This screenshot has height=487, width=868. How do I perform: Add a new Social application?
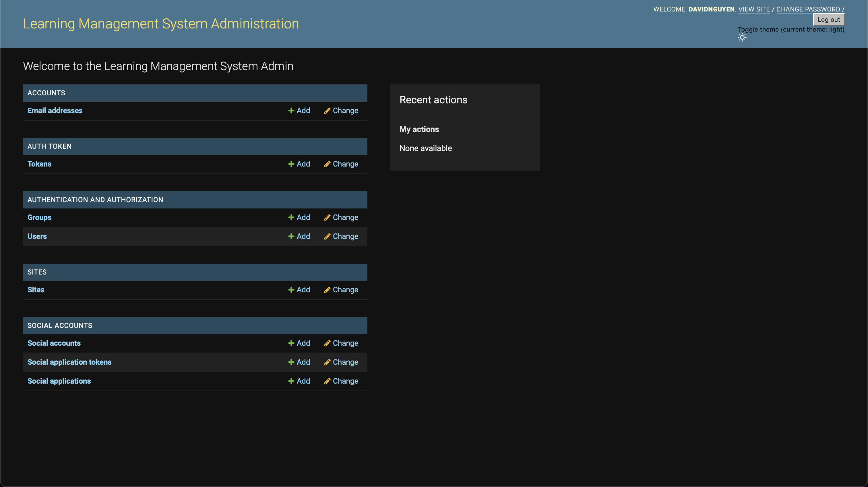299,381
